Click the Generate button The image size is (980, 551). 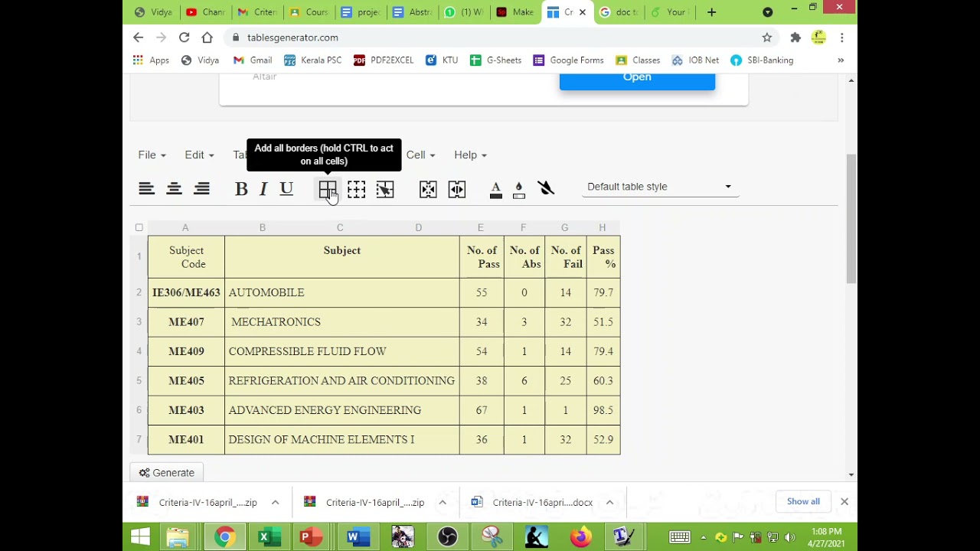(167, 473)
